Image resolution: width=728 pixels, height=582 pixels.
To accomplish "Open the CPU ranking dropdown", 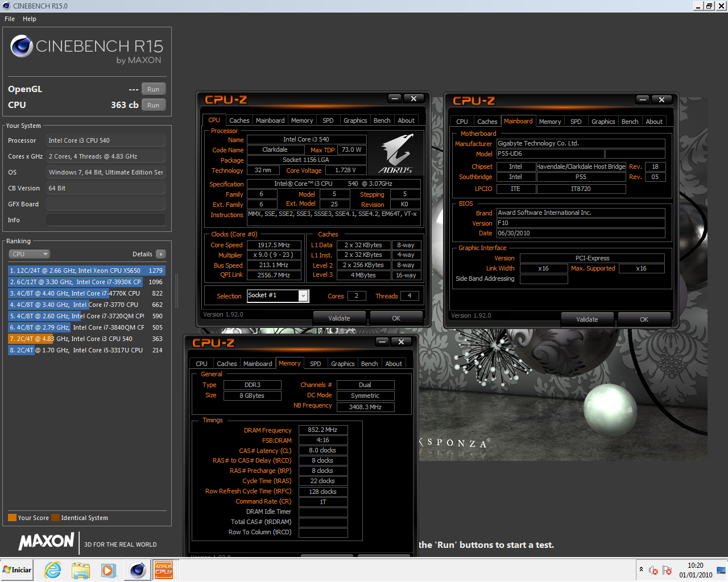I will (29, 254).
